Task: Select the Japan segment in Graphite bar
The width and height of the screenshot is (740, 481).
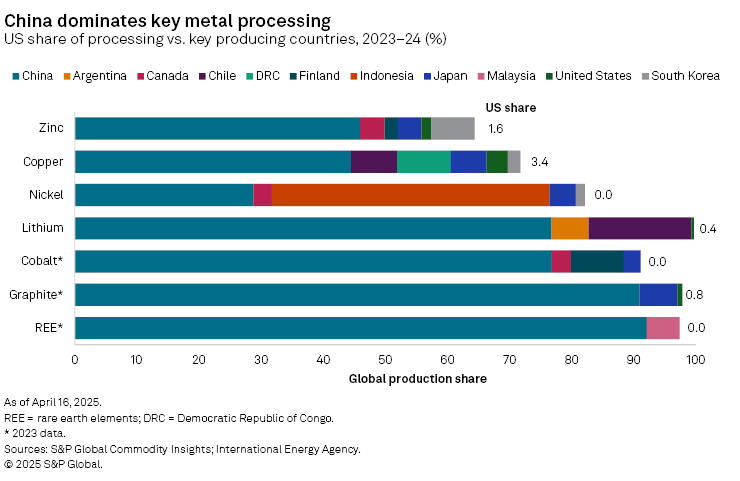Action: (x=658, y=294)
